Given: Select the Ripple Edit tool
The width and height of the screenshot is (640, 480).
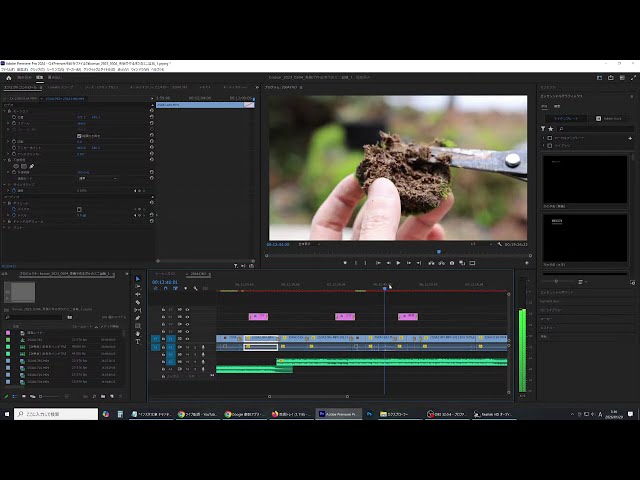Looking at the screenshot, I should pyautogui.click(x=138, y=294).
